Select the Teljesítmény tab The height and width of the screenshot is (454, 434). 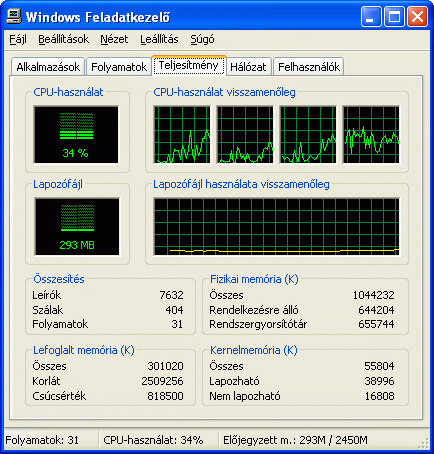189,65
